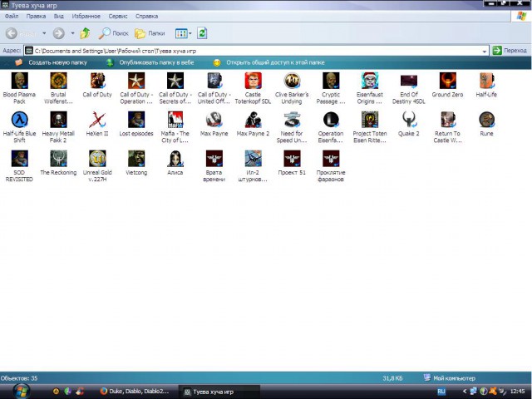532x399 pixels.
Task: Select the Max Payne 2 shortcut
Action: coord(253,120)
